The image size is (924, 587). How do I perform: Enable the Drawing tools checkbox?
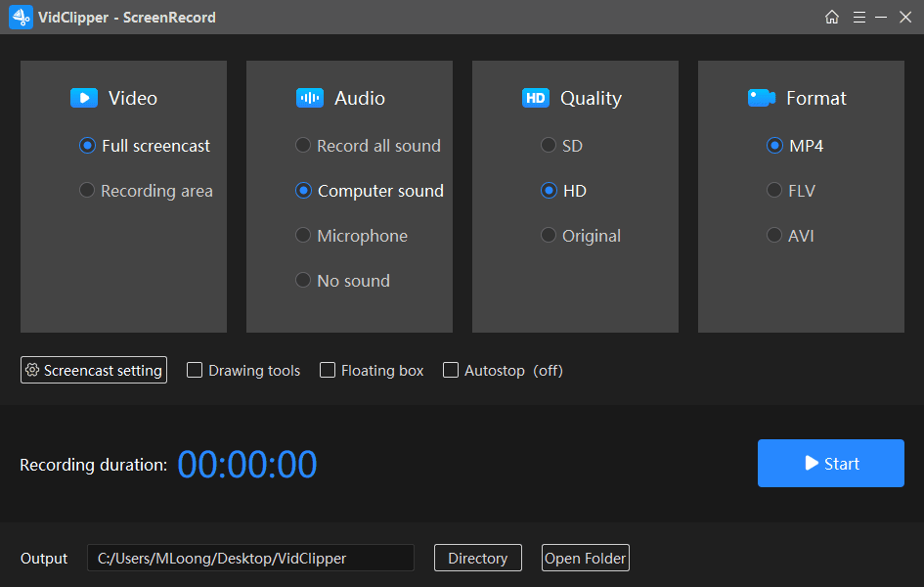coord(195,370)
